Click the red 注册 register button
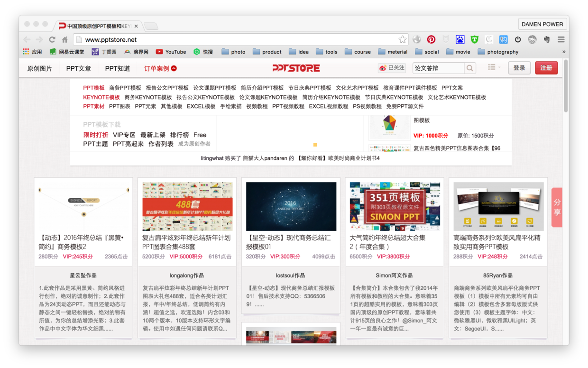Image resolution: width=588 pixels, height=368 pixels. click(546, 68)
